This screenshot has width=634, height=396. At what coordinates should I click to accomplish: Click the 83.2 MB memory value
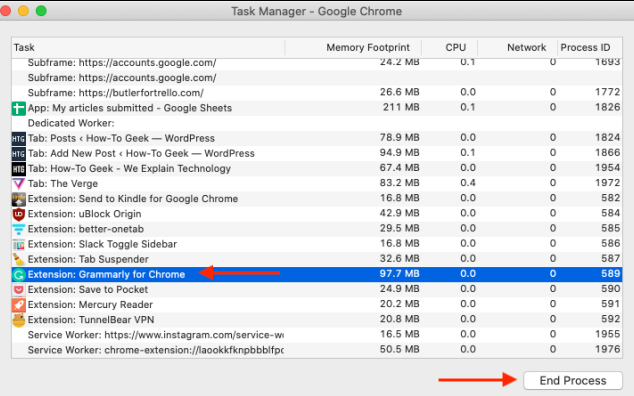tap(399, 183)
